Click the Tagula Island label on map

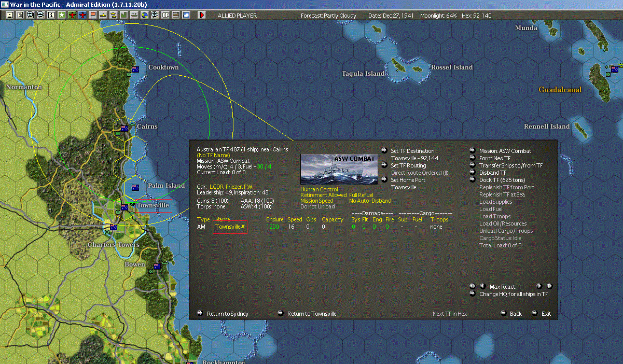pos(363,74)
